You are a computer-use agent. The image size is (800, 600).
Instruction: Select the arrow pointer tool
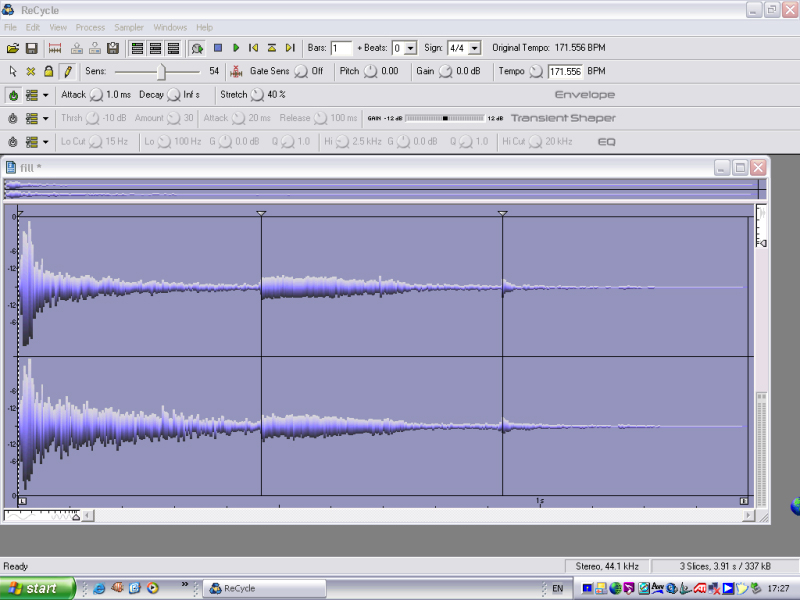tap(12, 72)
